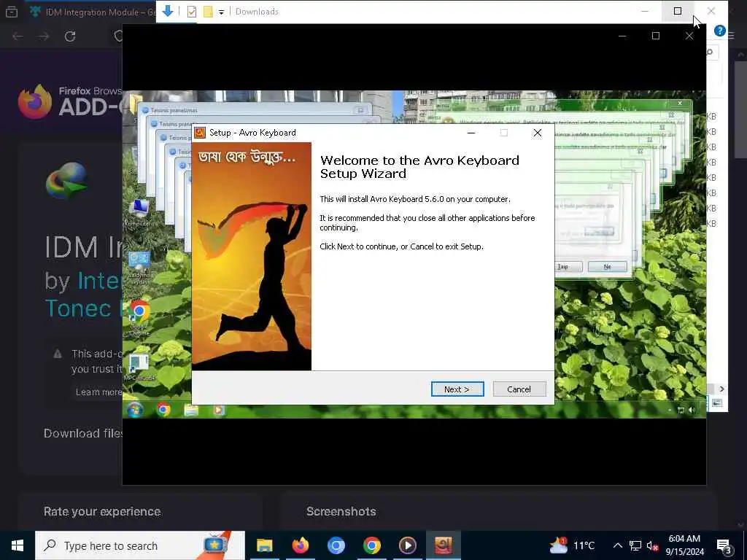Maximize the media player window
Viewport: 747px width, 560px height.
[656, 36]
